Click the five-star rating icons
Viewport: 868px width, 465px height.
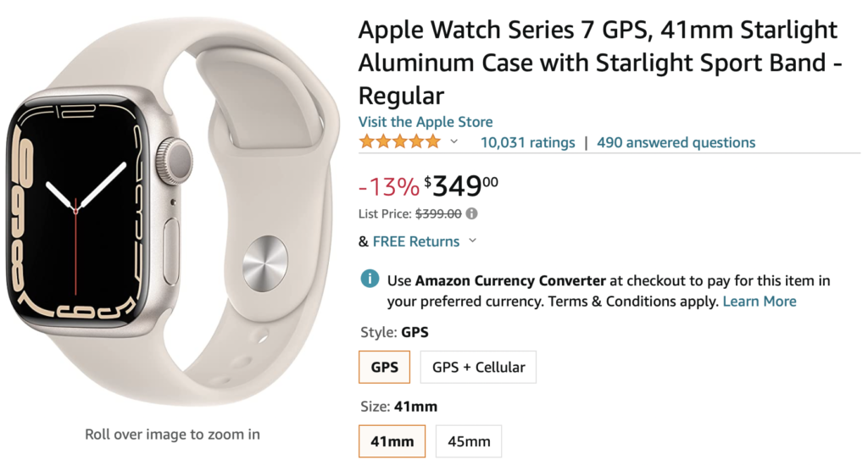pos(399,142)
